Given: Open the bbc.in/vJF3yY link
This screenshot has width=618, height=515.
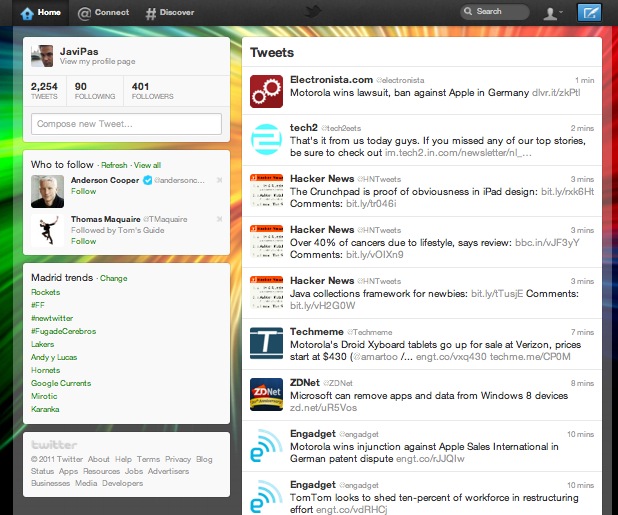Looking at the screenshot, I should pos(547,242).
